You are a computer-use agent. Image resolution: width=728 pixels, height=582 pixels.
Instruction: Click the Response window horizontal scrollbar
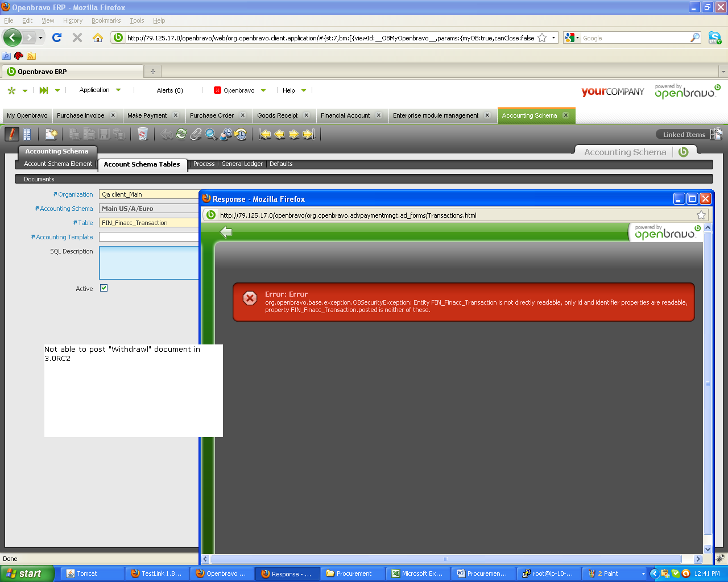pyautogui.click(x=446, y=559)
